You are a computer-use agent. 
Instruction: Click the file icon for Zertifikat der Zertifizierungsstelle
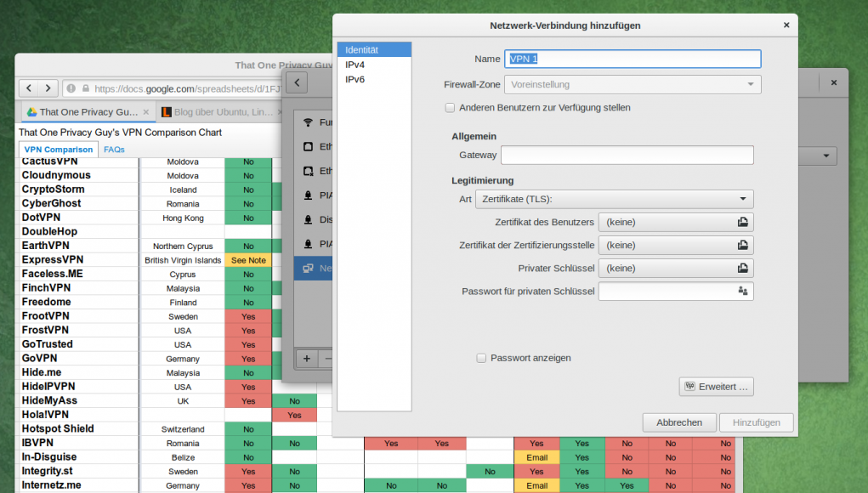[742, 246]
